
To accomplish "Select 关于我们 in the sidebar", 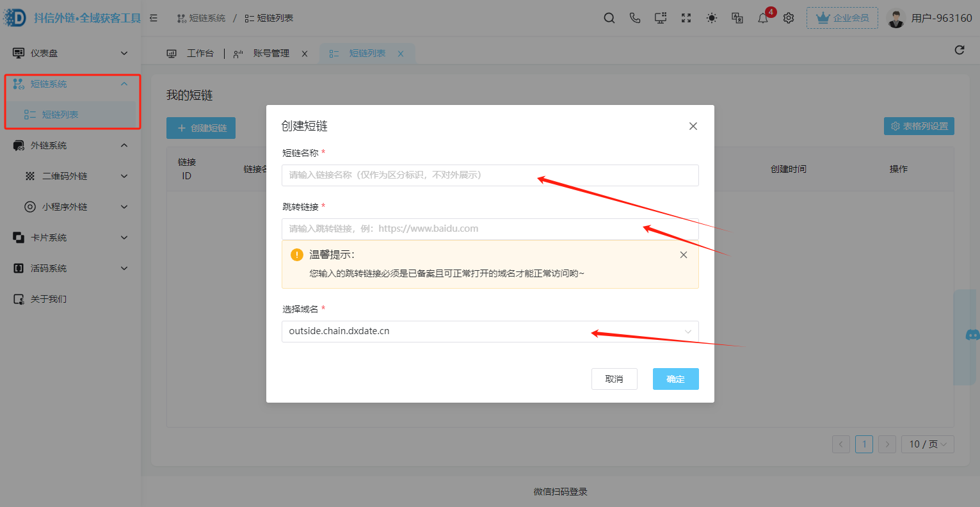I will click(49, 299).
